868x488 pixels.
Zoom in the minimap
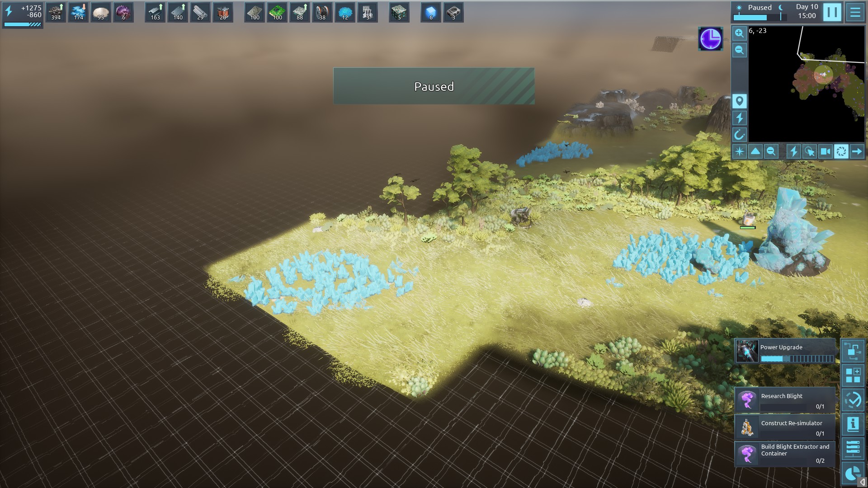click(x=739, y=33)
